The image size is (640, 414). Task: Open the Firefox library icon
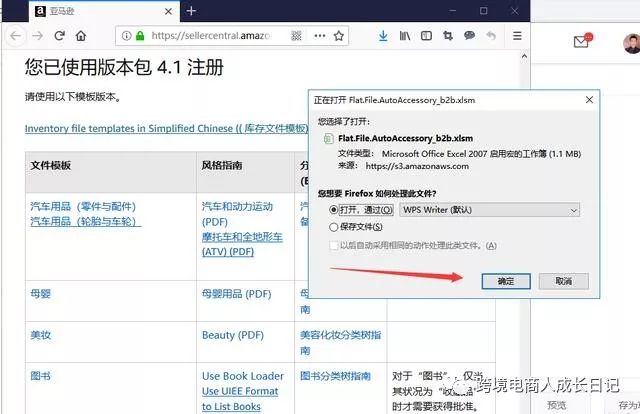404,36
